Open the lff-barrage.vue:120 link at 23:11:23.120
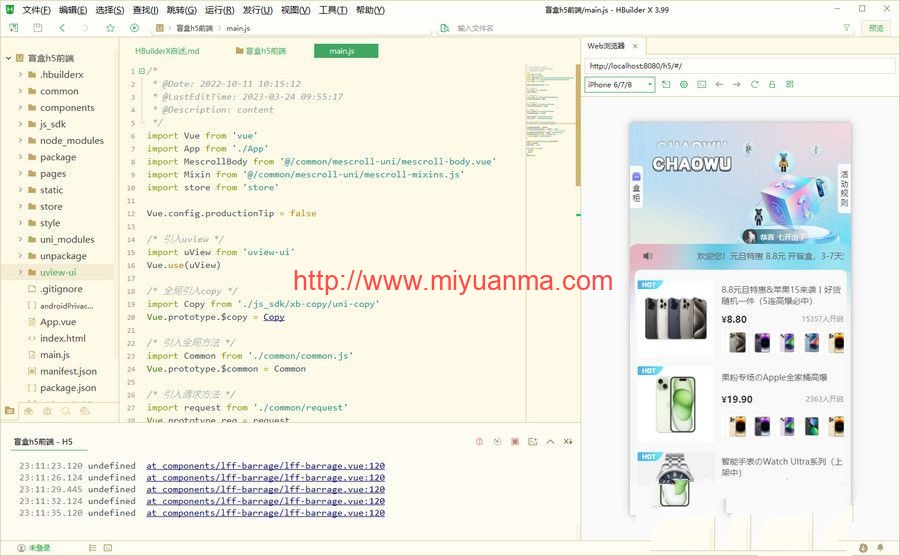Image resolution: width=900 pixels, height=556 pixels. [265, 466]
